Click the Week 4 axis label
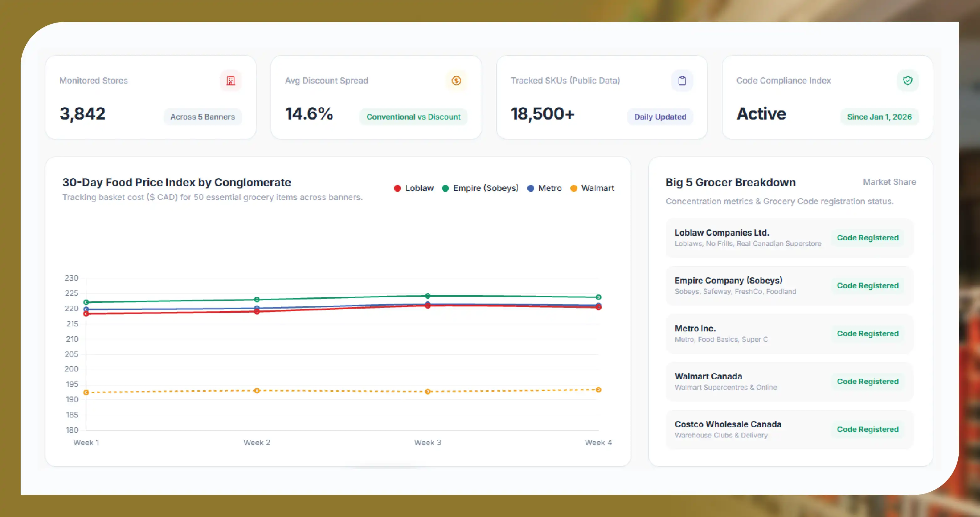The image size is (980, 517). (x=599, y=443)
